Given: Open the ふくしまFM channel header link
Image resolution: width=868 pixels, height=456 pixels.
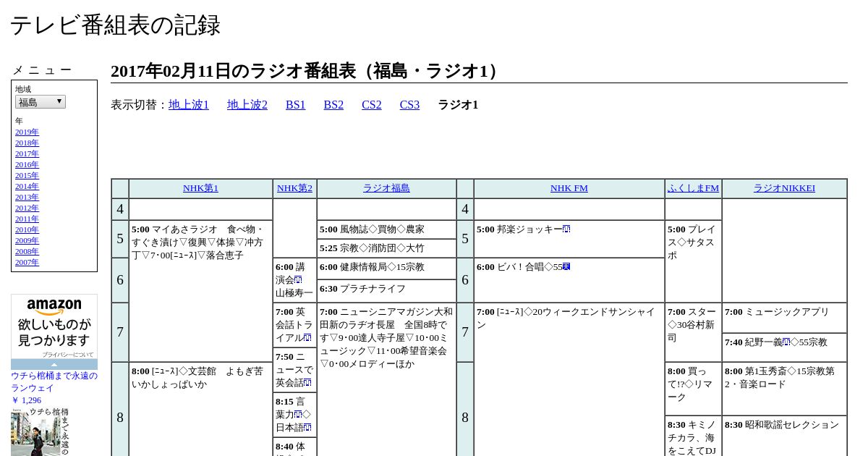Looking at the screenshot, I should tap(693, 188).
